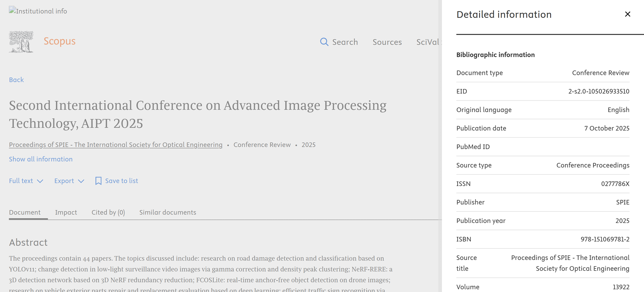Close the Detailed information panel
Screen dimensions: 644x292
pyautogui.click(x=627, y=14)
